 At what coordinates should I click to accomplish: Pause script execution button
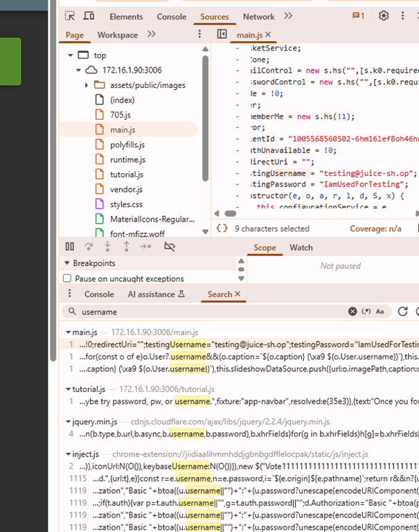tap(69, 247)
